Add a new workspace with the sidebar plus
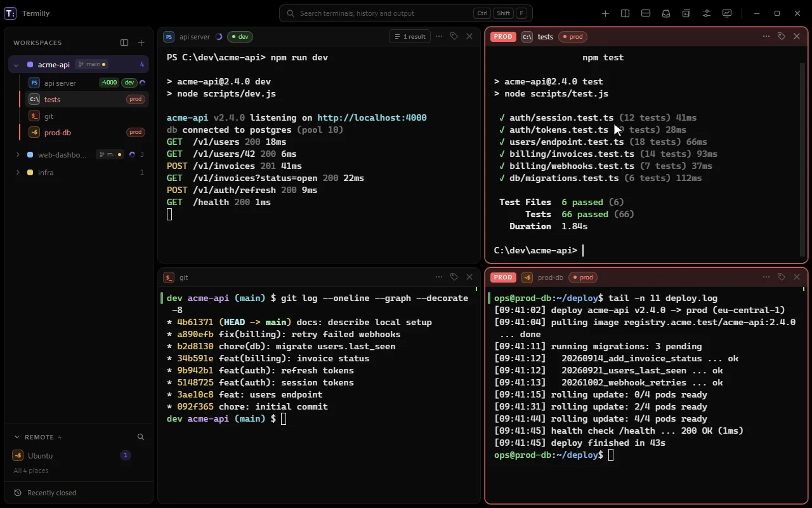This screenshot has height=508, width=812. [141, 43]
